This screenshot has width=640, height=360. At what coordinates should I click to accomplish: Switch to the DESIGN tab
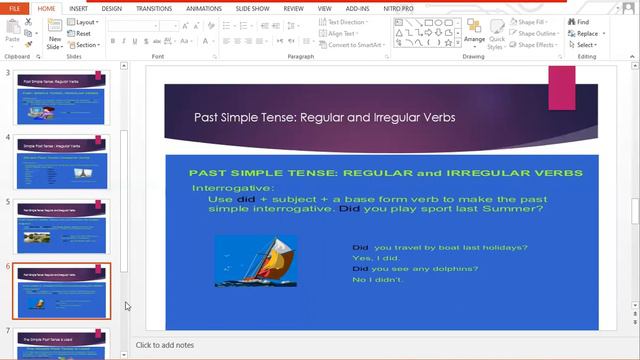pos(111,9)
